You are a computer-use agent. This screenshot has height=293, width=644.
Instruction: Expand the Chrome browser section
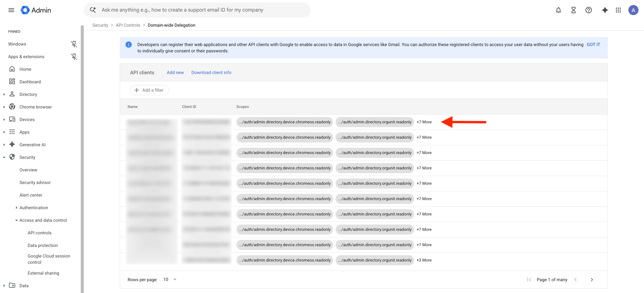4,107
